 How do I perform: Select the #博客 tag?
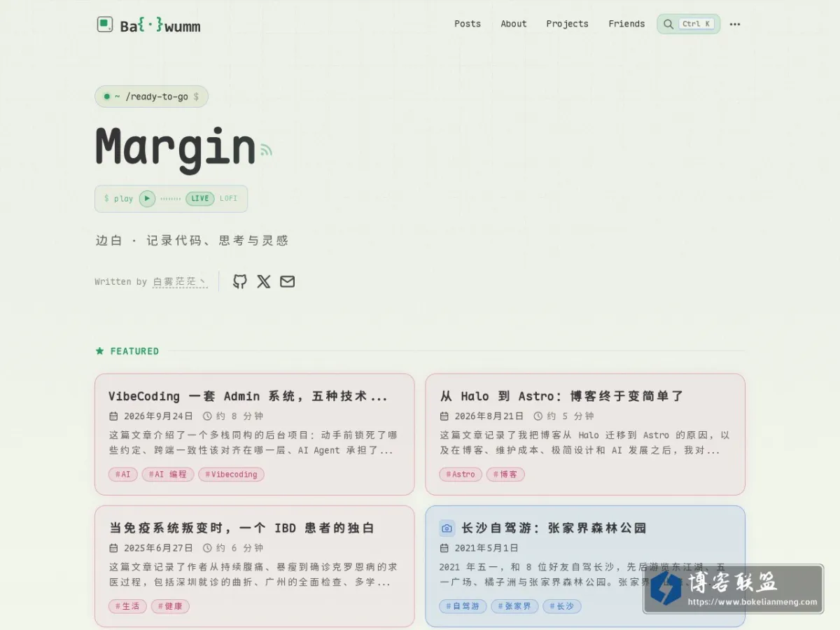505,474
